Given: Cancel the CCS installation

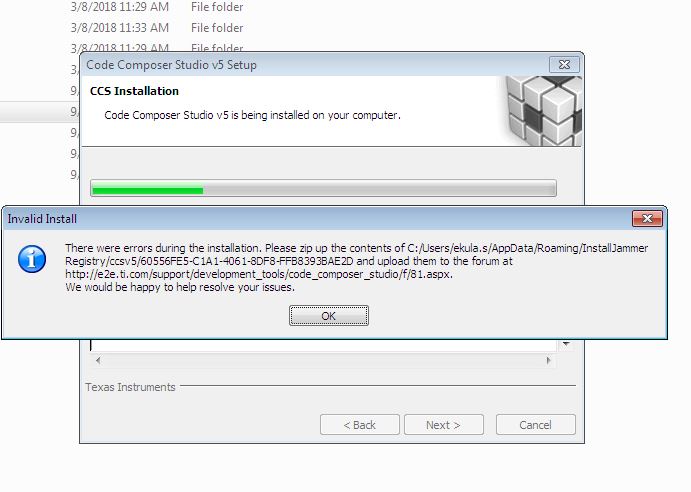Looking at the screenshot, I should click(535, 425).
